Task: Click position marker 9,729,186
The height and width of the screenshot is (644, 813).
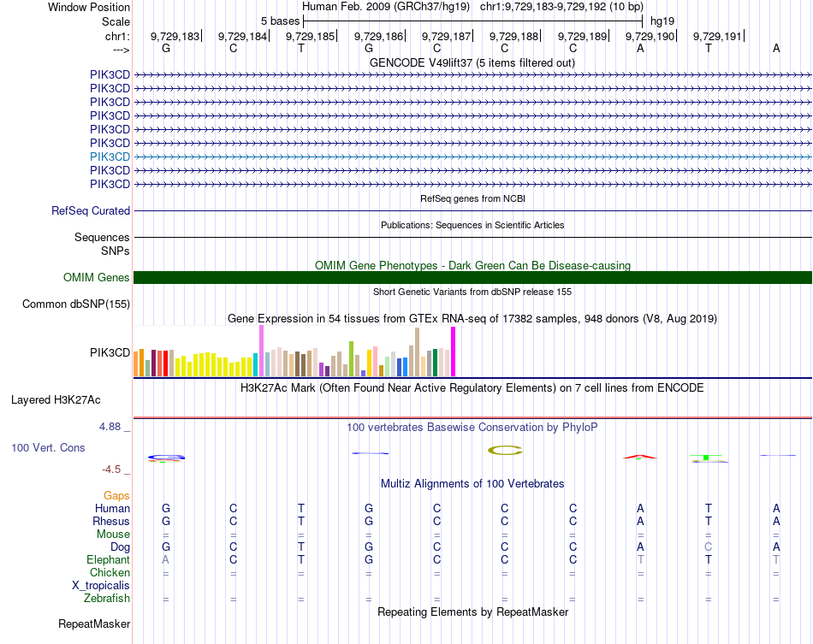Action: 378,36
